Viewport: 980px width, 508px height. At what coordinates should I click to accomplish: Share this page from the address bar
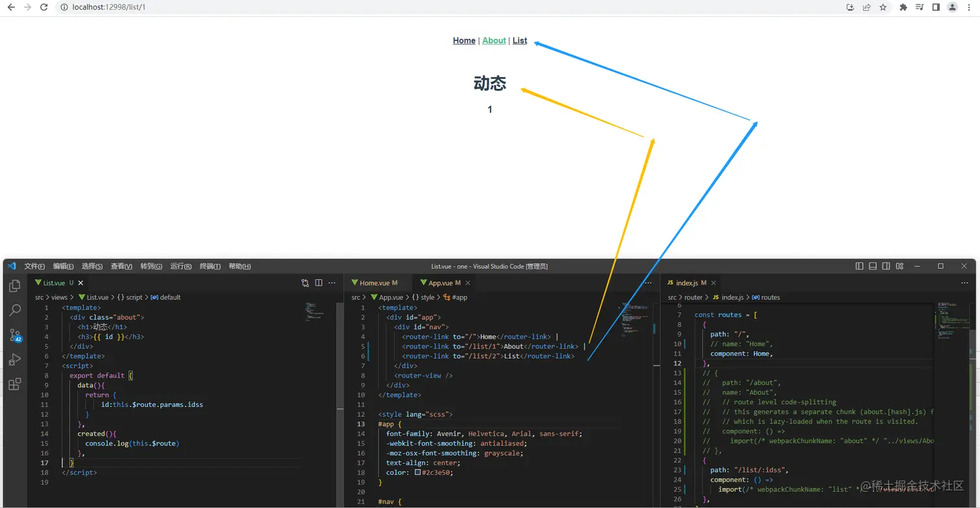(867, 7)
